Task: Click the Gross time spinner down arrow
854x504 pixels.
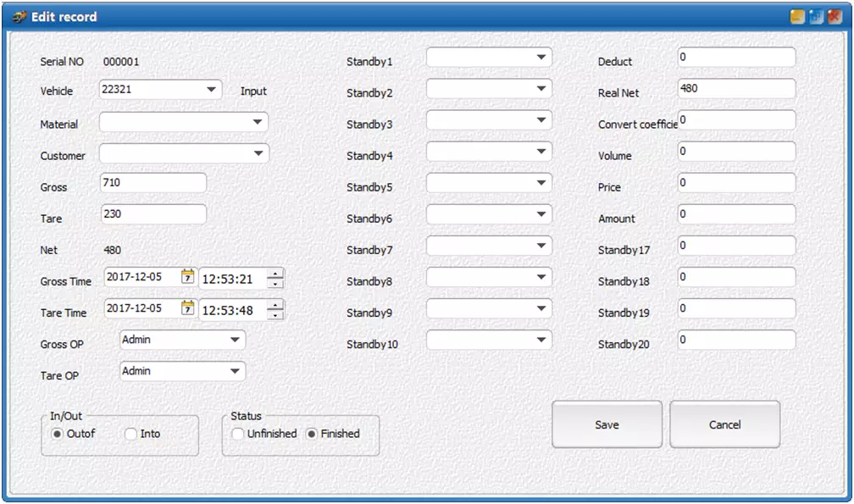Action: point(275,284)
